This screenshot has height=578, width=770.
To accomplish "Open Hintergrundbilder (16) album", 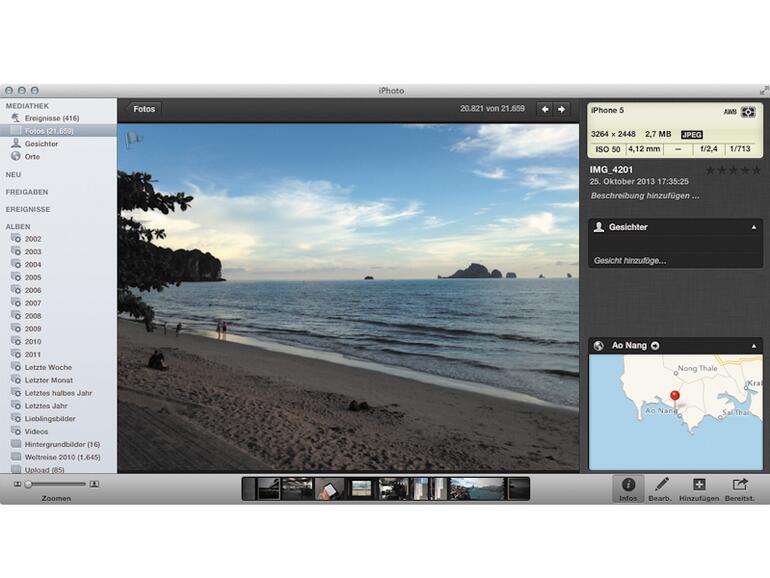I will [62, 444].
